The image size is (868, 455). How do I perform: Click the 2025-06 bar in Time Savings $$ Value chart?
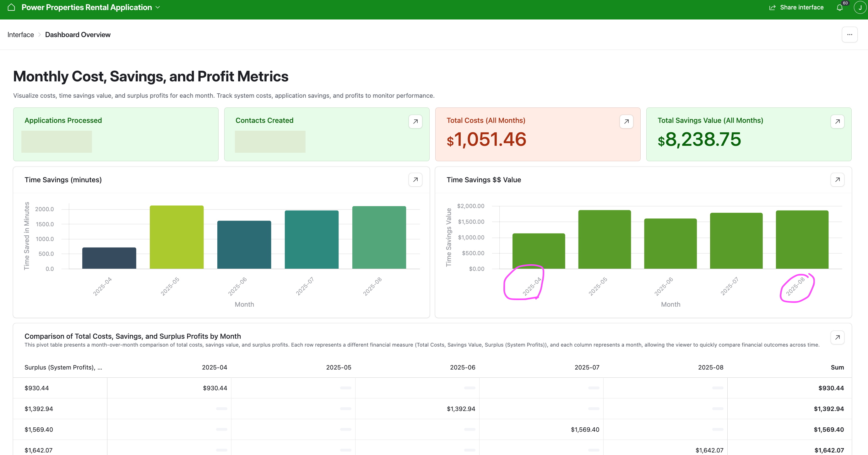coord(670,244)
